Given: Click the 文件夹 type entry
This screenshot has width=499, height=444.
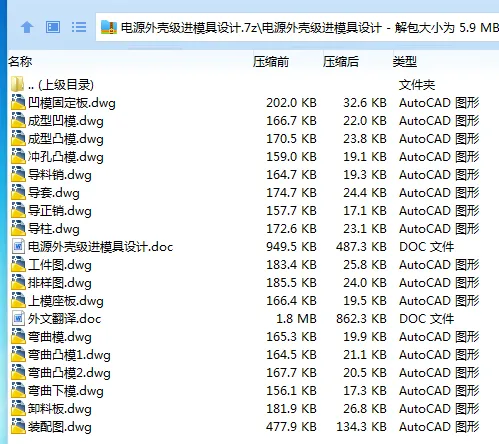Looking at the screenshot, I should point(417,85).
